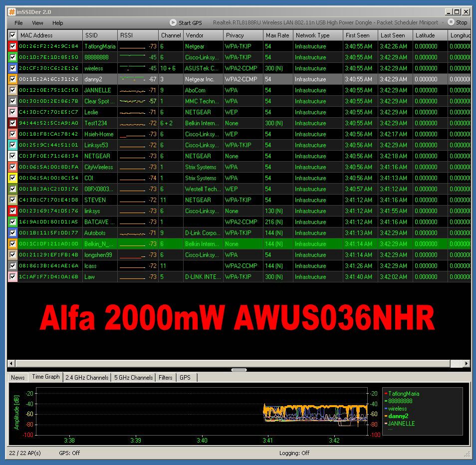Open the File menu
Image resolution: width=476 pixels, height=465 pixels.
tap(18, 23)
